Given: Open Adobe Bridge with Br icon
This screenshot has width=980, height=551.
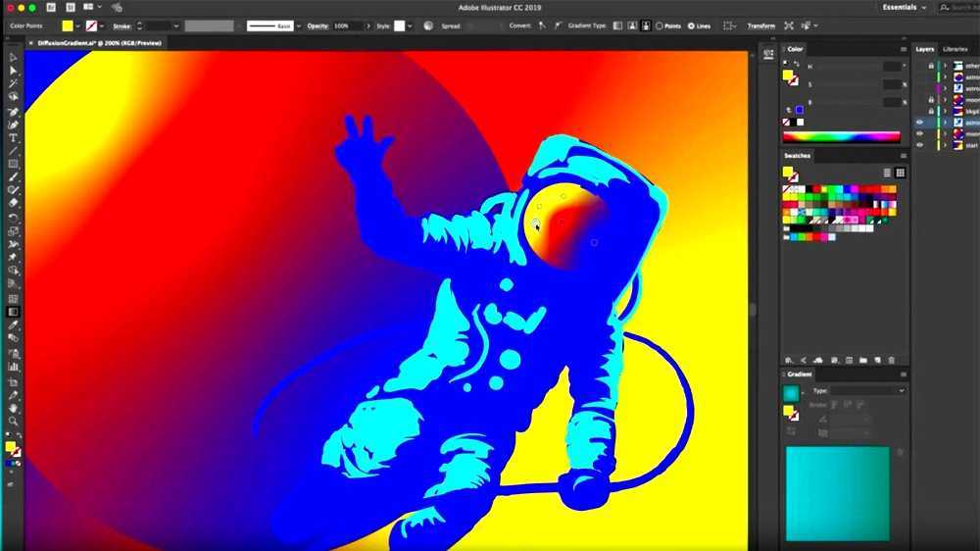Looking at the screenshot, I should [x=51, y=8].
